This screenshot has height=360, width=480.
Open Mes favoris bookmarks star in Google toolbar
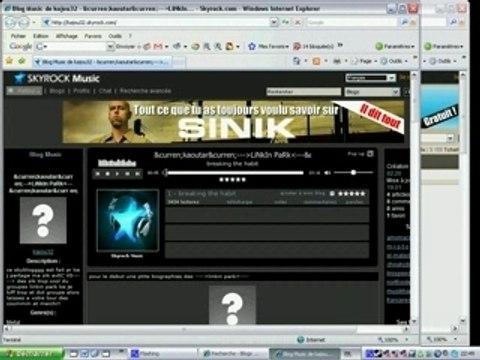(x=252, y=46)
